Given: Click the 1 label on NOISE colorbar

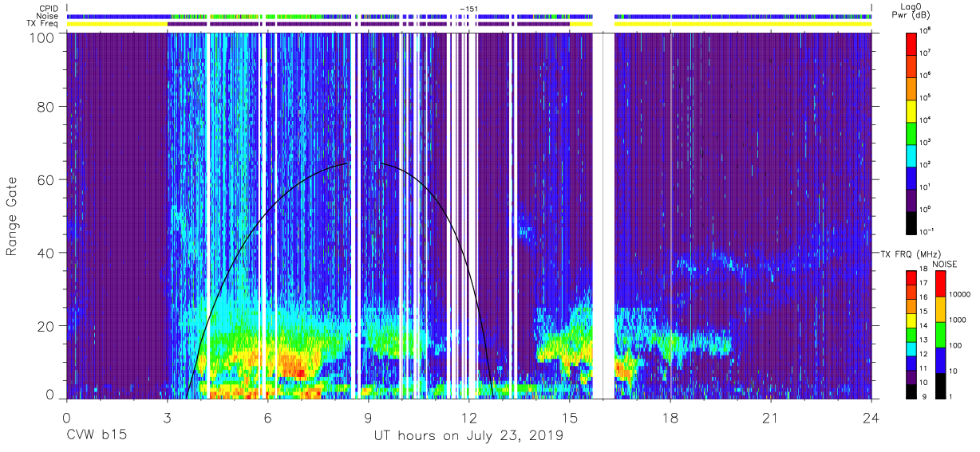Looking at the screenshot, I should point(952,397).
